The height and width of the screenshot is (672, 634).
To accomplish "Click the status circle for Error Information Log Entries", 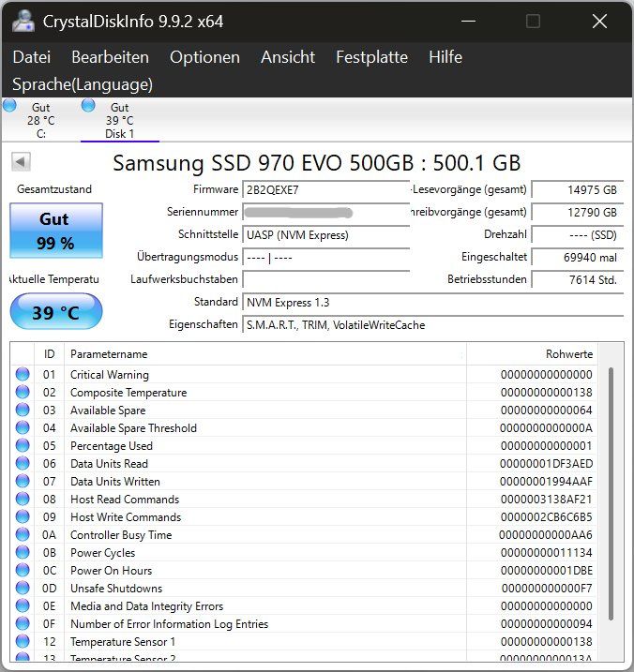I will (23, 623).
